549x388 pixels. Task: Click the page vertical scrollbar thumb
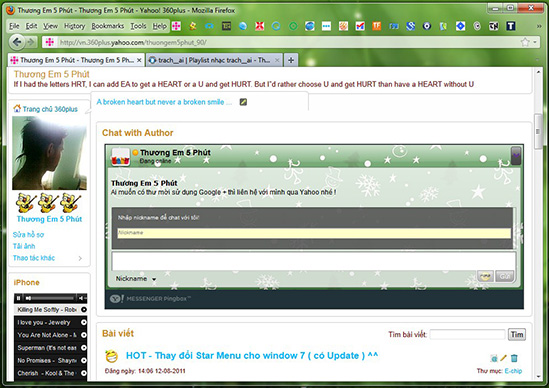point(538,132)
